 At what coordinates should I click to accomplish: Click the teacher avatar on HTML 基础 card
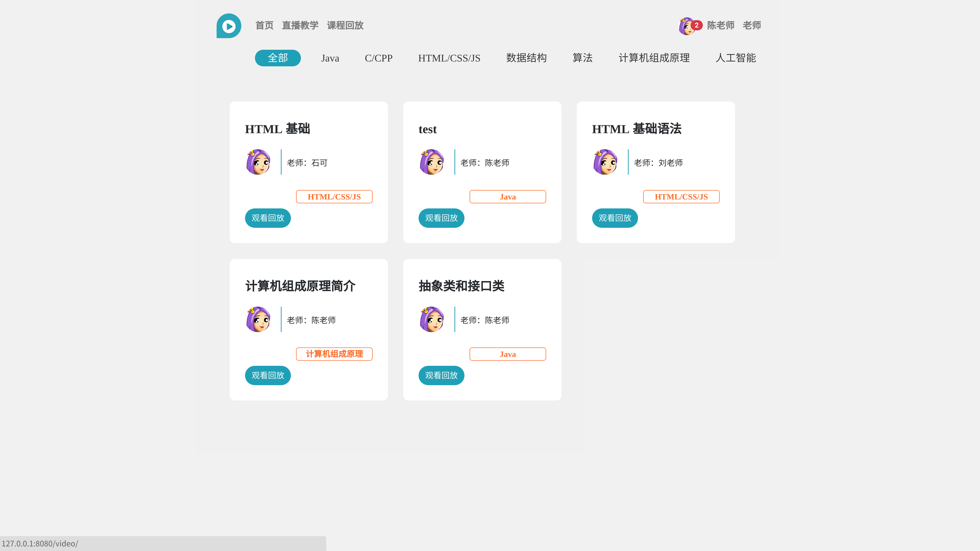[258, 162]
